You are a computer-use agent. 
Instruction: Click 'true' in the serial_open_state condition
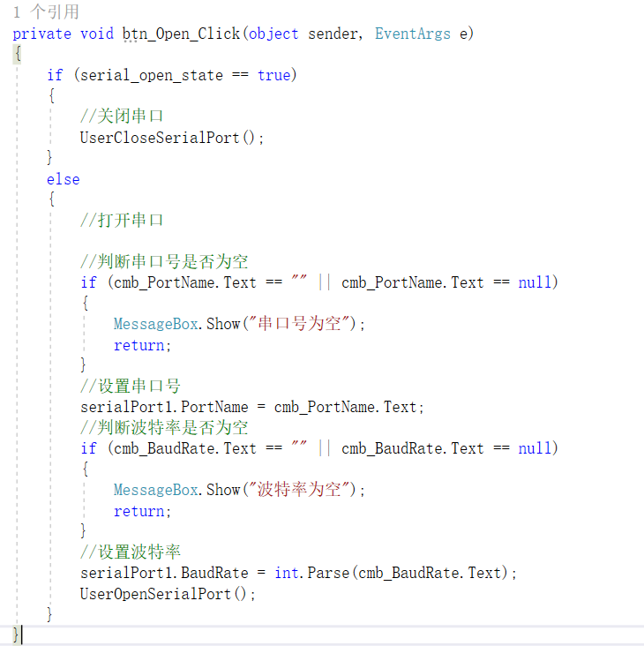pos(274,75)
